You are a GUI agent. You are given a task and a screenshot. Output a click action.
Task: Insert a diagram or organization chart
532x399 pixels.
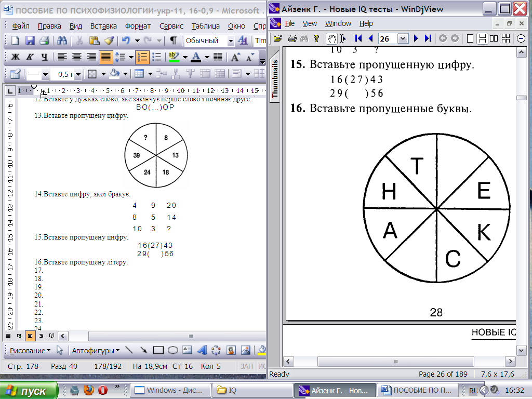tap(216, 350)
